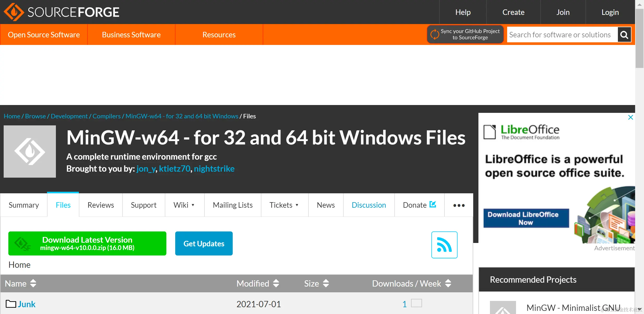
Task: Click Compilers breadcrumb link
Action: 107,116
